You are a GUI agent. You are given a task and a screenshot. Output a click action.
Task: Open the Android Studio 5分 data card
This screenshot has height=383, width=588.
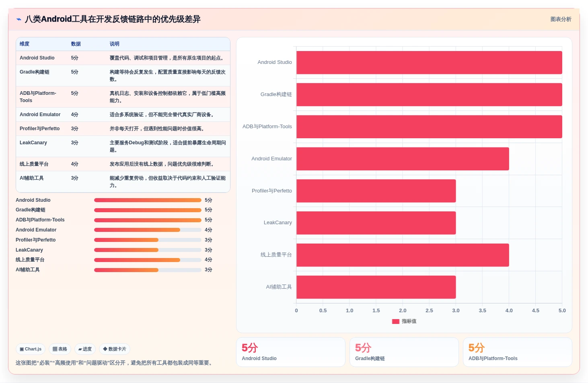[291, 352]
